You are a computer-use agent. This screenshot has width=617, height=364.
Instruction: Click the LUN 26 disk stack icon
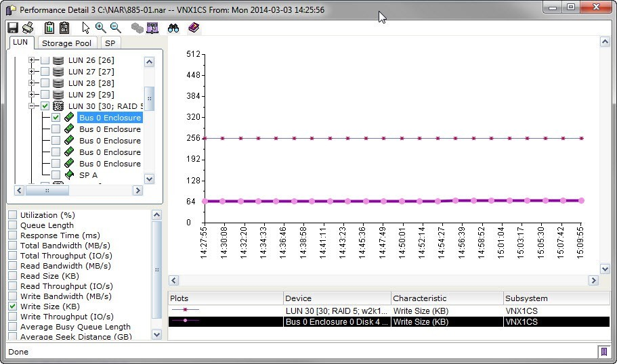pyautogui.click(x=58, y=60)
